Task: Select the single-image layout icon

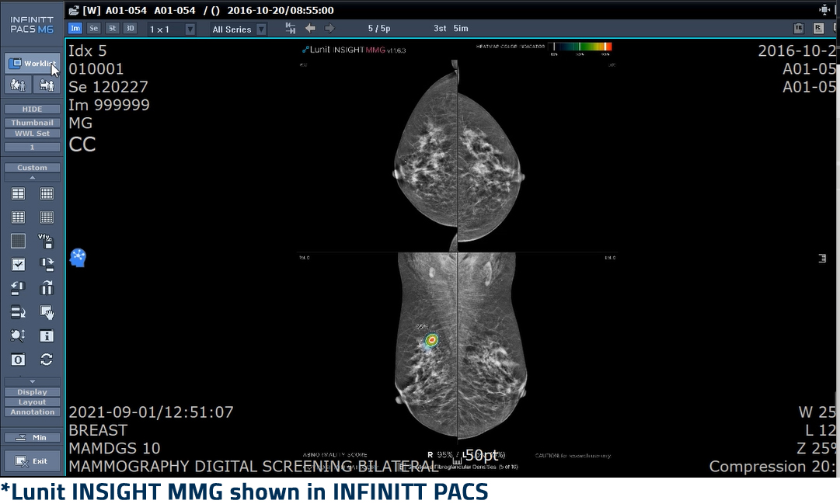Action: click(x=18, y=241)
